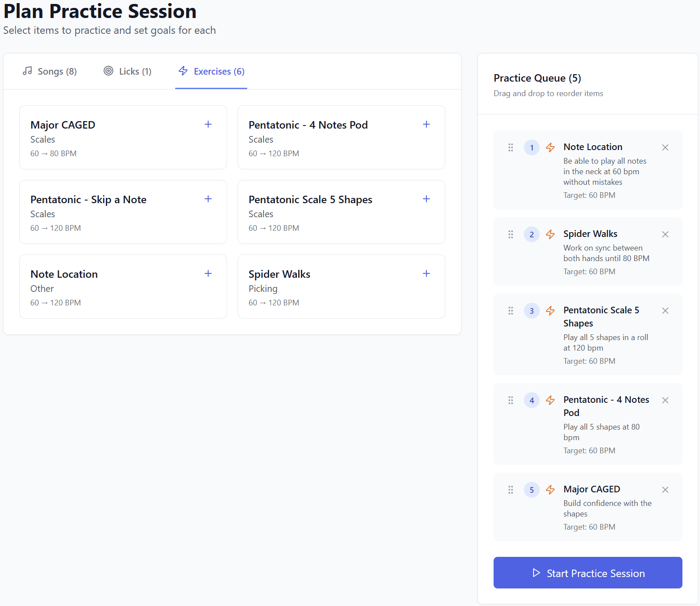This screenshot has width=700, height=606.
Task: Add Spider Walks exercise with plus icon
Action: (426, 273)
